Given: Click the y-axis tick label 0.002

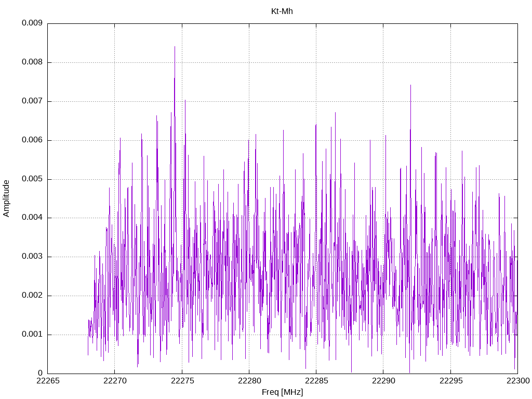Looking at the screenshot, I should point(32,296).
